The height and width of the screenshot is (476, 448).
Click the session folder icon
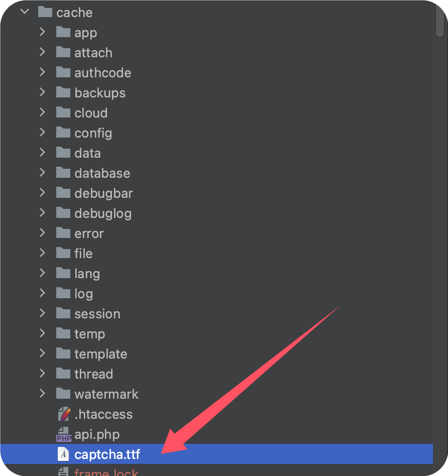point(63,313)
